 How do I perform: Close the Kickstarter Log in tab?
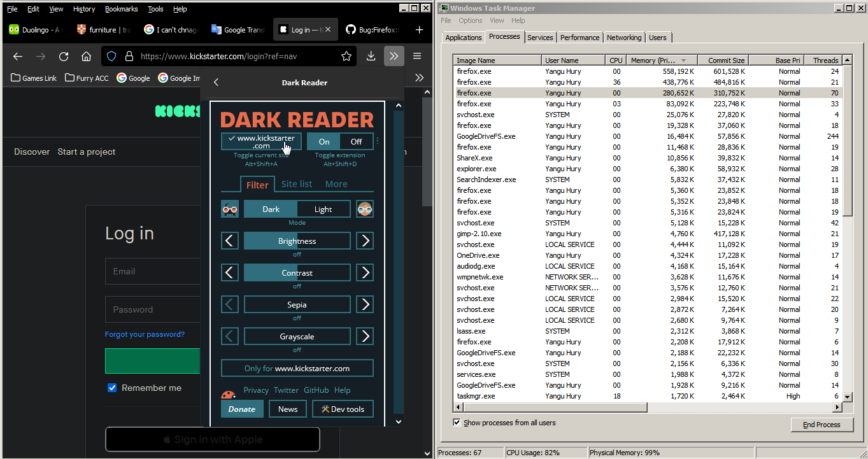coord(328,30)
